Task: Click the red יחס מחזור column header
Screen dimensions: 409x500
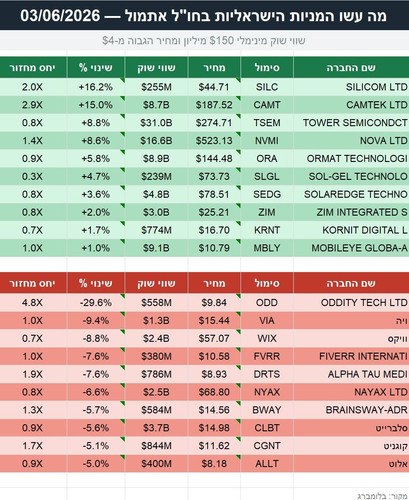Action: (33, 283)
